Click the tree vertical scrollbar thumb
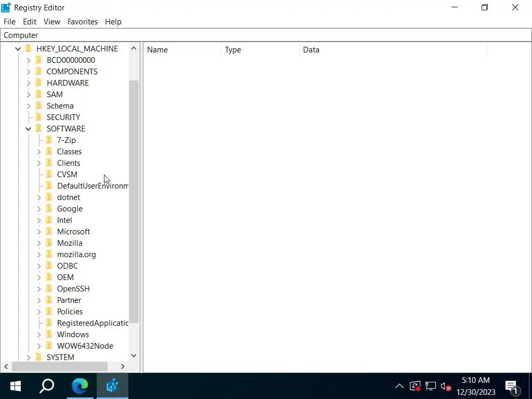The height and width of the screenshot is (399, 532). tap(134, 202)
